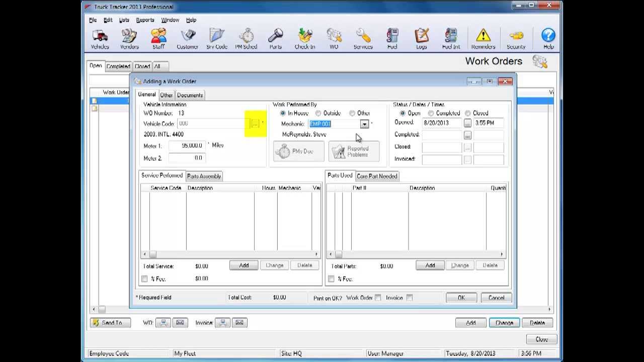
Task: Open the Staff toolbar icon
Action: 158,39
